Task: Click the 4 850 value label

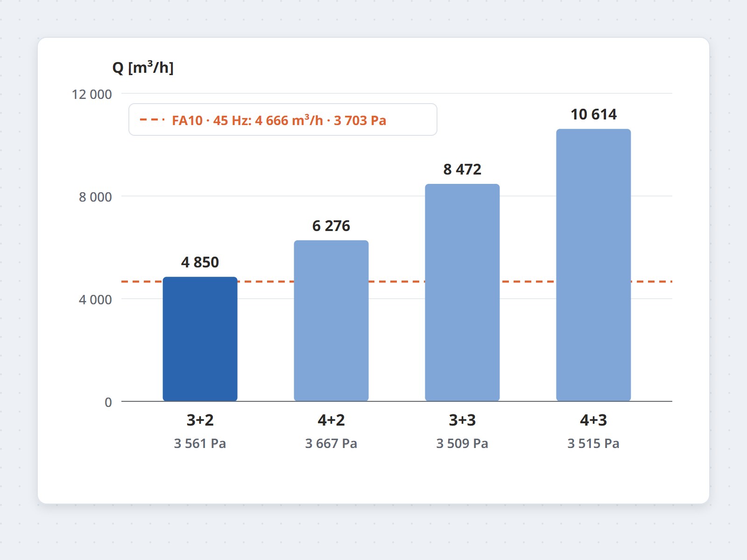Action: 200,262
